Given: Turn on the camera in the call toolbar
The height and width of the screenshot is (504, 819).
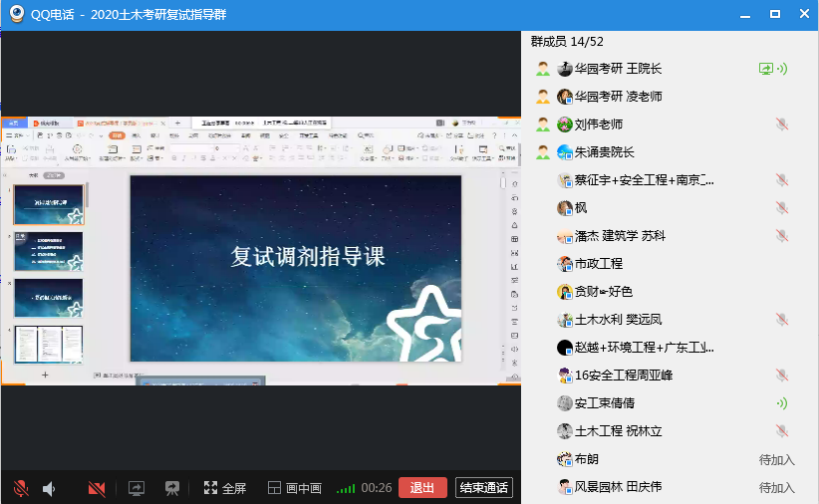Looking at the screenshot, I should pyautogui.click(x=97, y=488).
